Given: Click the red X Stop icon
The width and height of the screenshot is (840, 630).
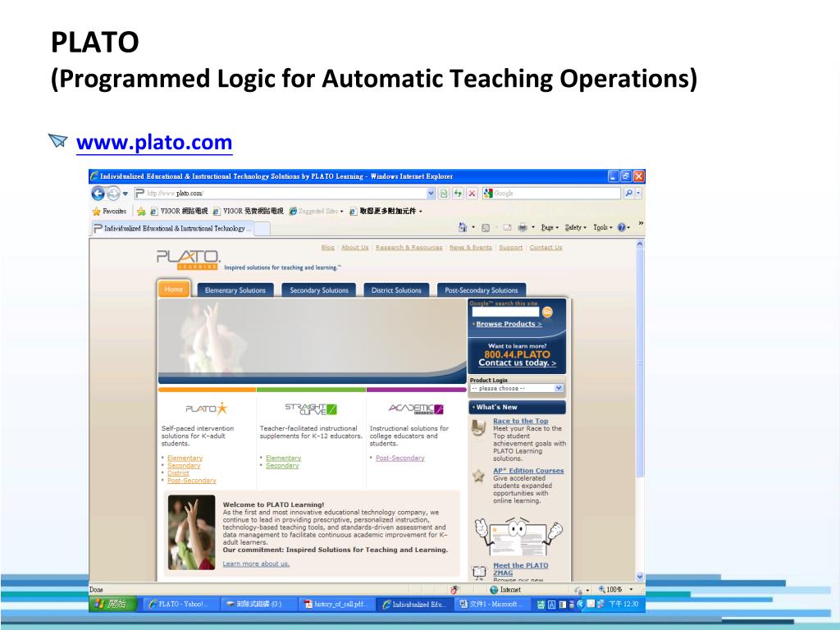Looking at the screenshot, I should click(472, 194).
